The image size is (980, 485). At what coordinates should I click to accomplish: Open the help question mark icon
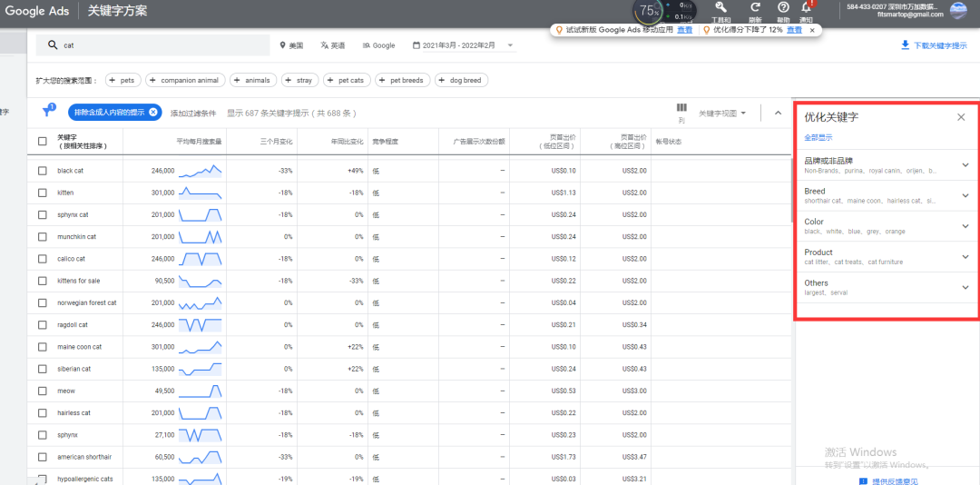tap(783, 7)
